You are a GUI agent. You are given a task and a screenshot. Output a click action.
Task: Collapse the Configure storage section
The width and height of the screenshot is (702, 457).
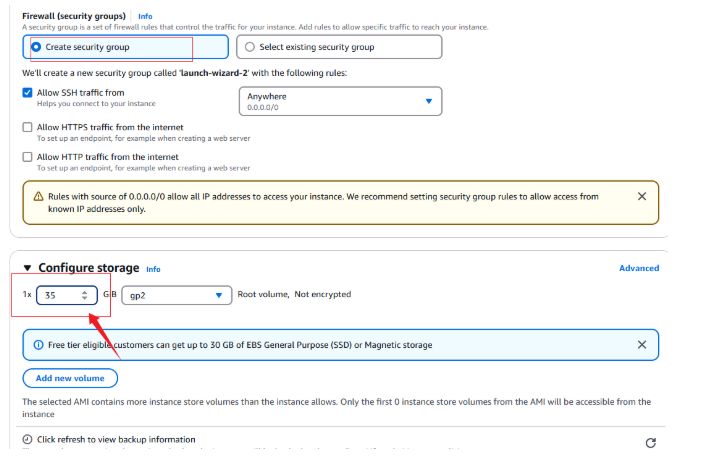click(x=27, y=268)
